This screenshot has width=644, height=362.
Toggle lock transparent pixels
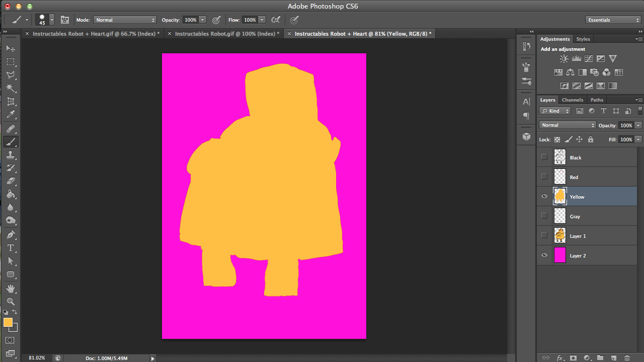(557, 139)
